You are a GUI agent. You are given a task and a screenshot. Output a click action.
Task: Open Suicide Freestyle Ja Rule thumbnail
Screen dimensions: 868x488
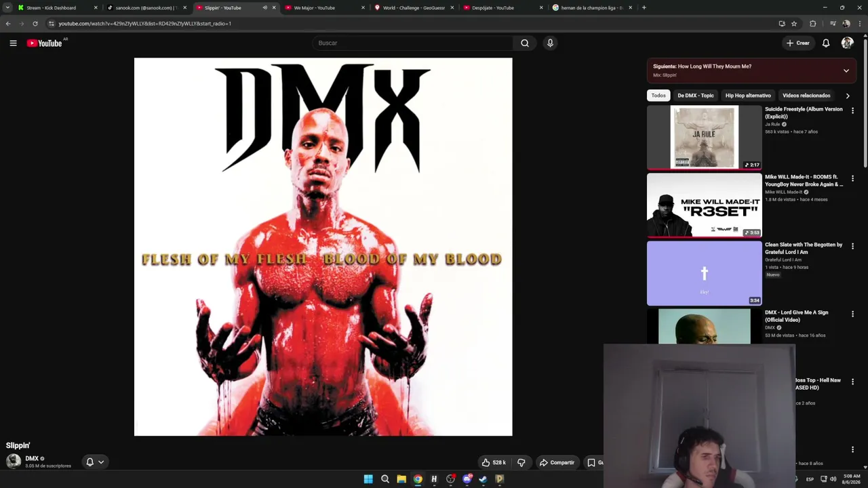704,137
